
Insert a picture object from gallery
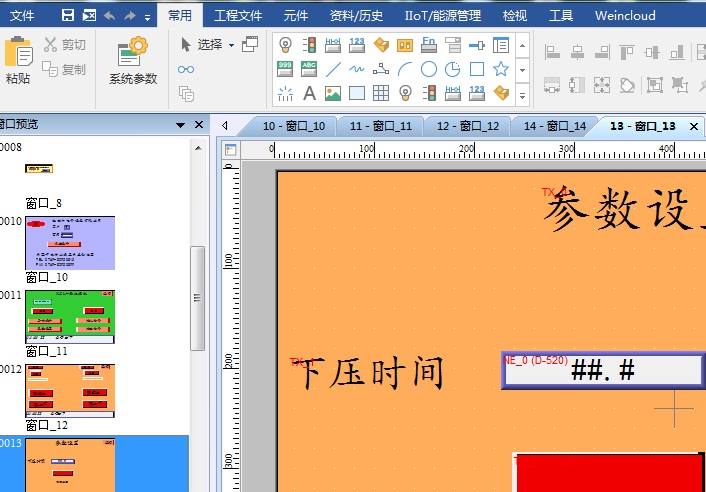[333, 93]
